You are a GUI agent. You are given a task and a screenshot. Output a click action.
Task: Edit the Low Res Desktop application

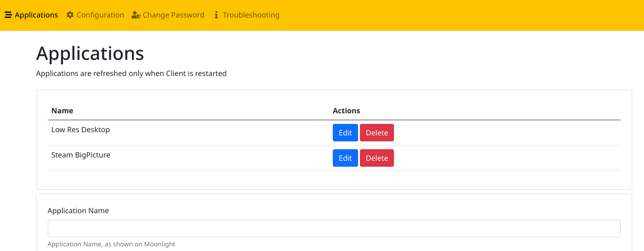click(345, 133)
